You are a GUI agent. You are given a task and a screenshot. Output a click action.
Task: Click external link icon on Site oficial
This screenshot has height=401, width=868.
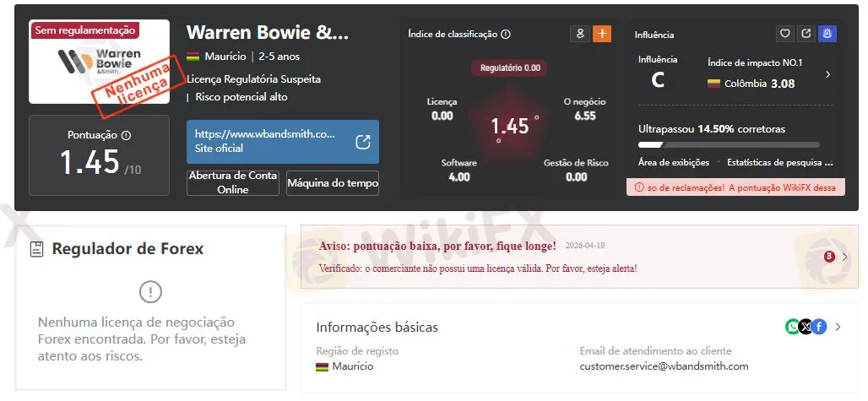tap(362, 142)
